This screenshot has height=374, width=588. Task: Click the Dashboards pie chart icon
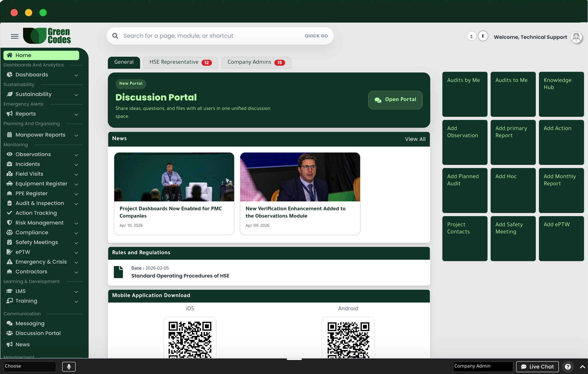[x=9, y=74]
